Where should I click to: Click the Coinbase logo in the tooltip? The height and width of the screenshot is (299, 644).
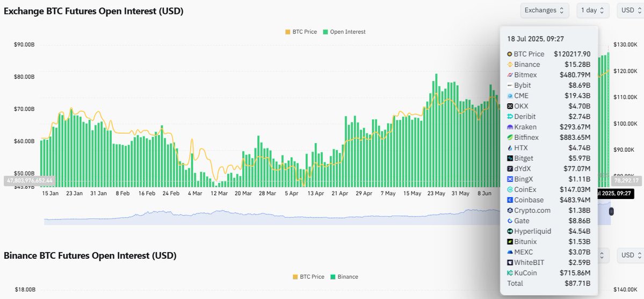510,200
